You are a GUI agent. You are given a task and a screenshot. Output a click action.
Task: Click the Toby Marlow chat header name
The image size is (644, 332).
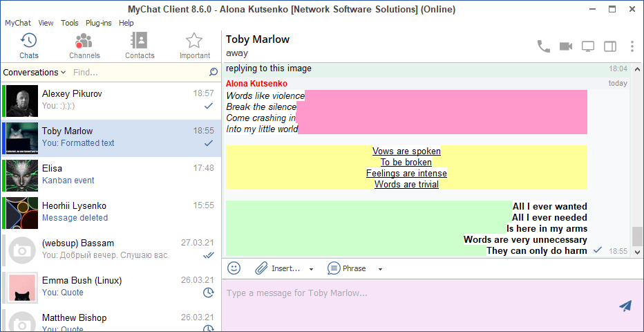point(258,39)
